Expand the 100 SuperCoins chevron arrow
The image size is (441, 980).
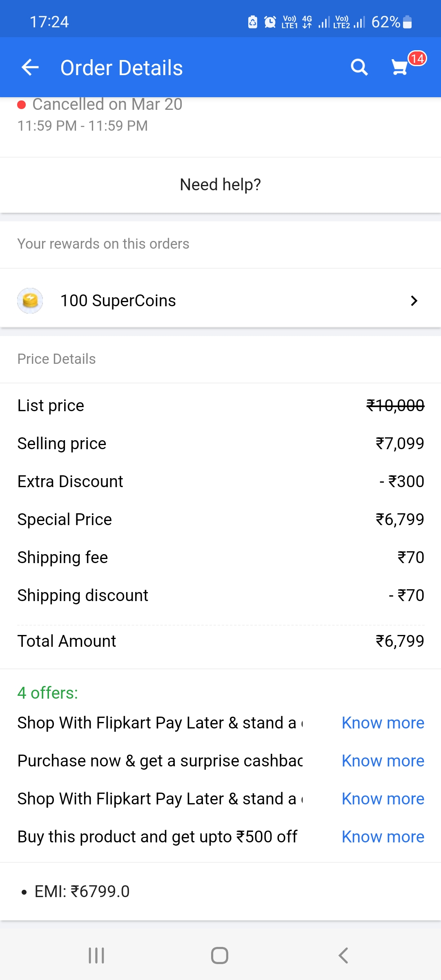pos(414,301)
